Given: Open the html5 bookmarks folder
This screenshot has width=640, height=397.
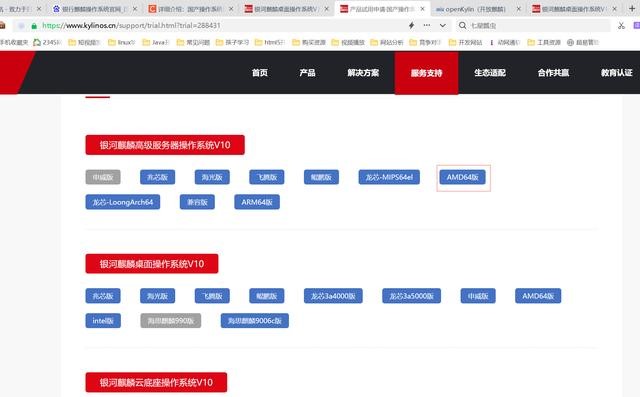Looking at the screenshot, I should (269, 42).
